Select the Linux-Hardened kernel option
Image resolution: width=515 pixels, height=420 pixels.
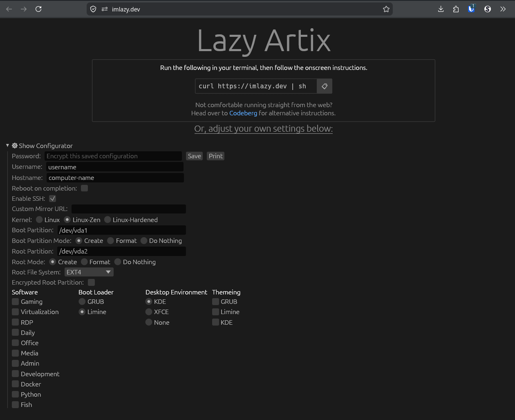pos(107,220)
